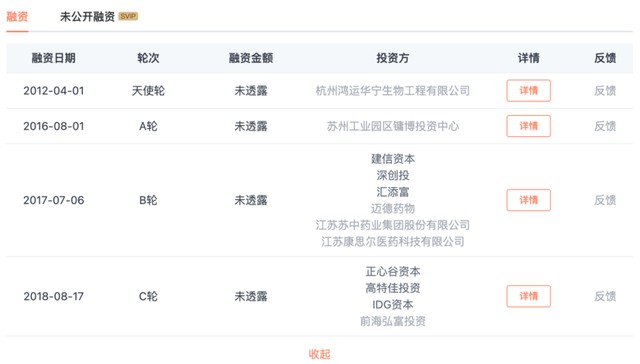Collapse the list with 收起

click(320, 354)
